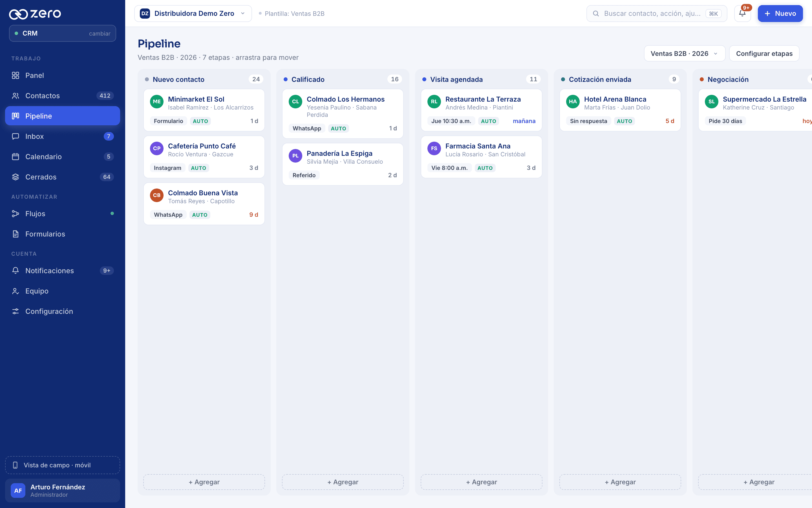Click the Pide 30 días tag

point(725,121)
